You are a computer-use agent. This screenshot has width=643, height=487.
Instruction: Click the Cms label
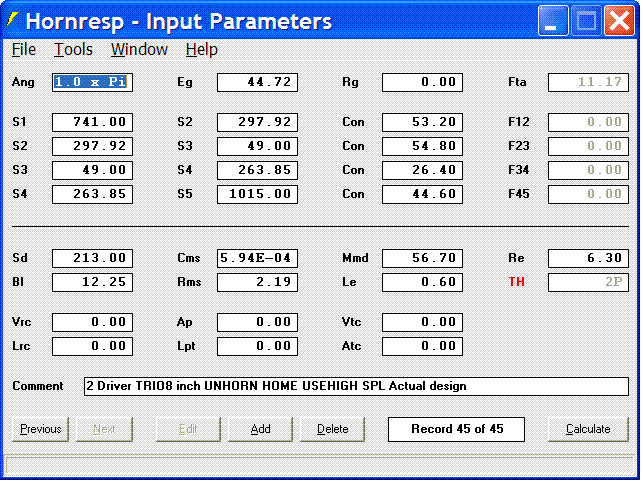189,258
